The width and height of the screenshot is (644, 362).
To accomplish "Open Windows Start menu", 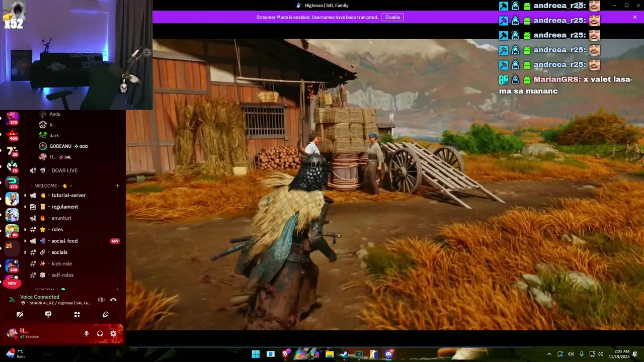I will tap(256, 354).
